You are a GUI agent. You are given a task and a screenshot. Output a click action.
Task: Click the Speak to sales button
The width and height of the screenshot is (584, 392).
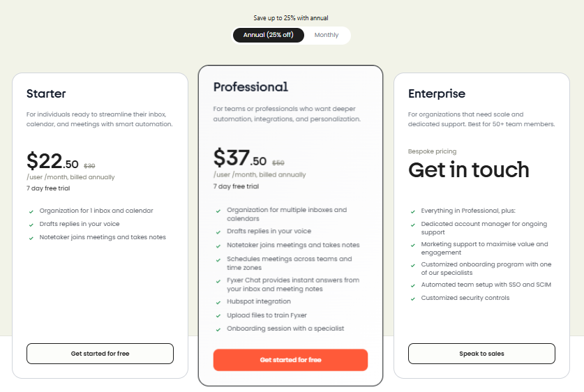pos(481,354)
